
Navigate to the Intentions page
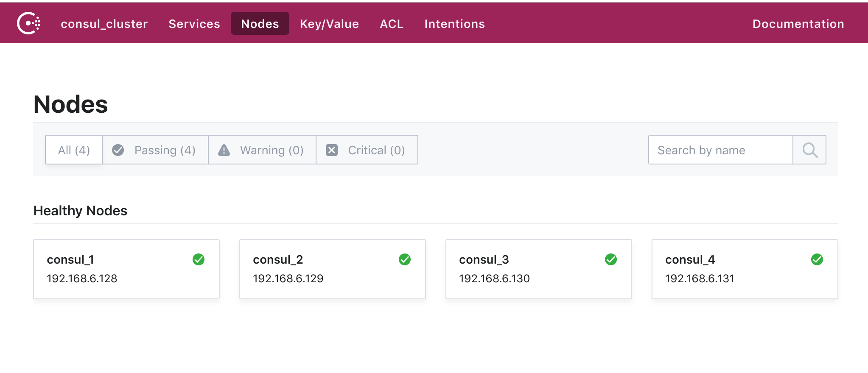click(454, 23)
